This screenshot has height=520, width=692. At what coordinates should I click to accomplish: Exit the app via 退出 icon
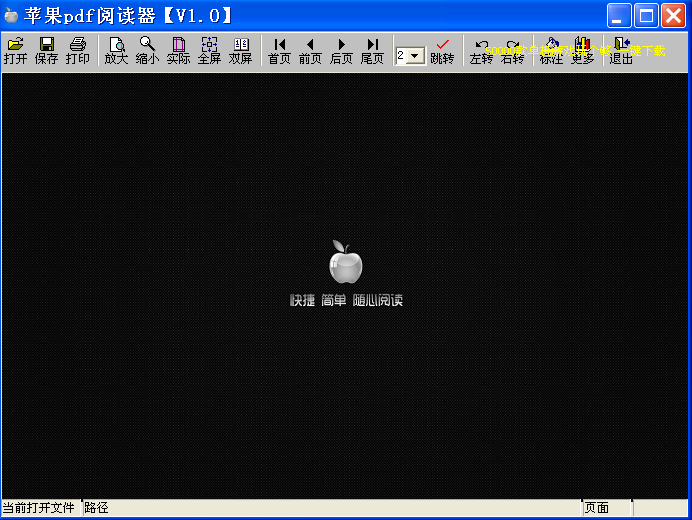pyautogui.click(x=621, y=51)
